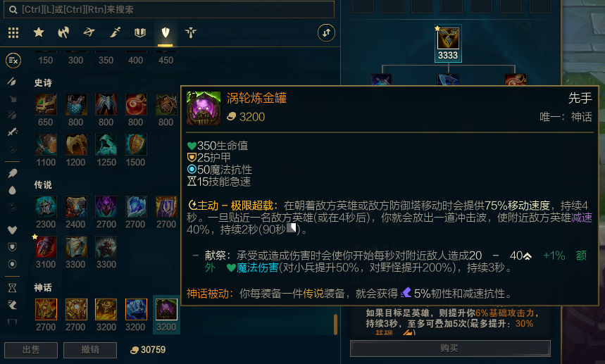Open the recommended items star tab
Screen dimensions: 605x364
[39, 33]
